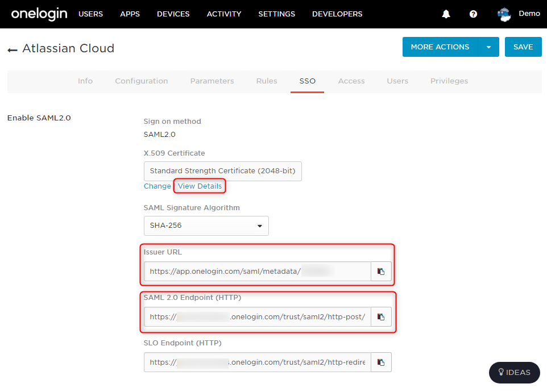Open the help question mark icon
This screenshot has width=547, height=392.
pyautogui.click(x=473, y=14)
